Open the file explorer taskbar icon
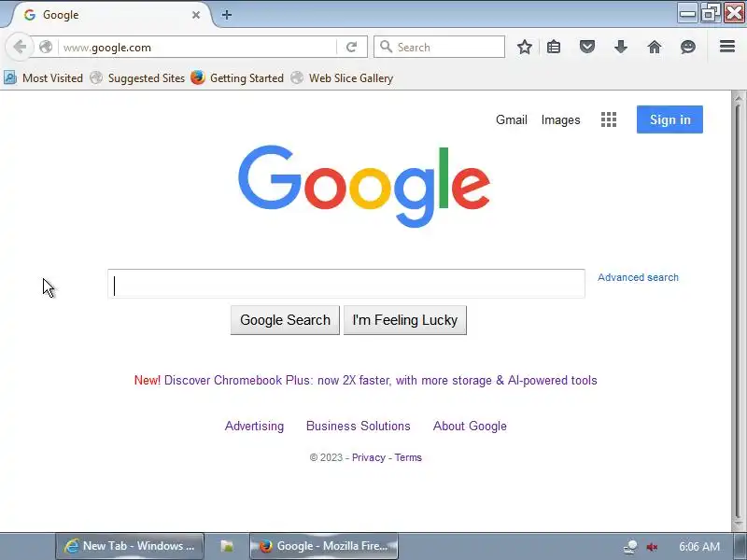Image resolution: width=747 pixels, height=560 pixels. click(x=227, y=546)
